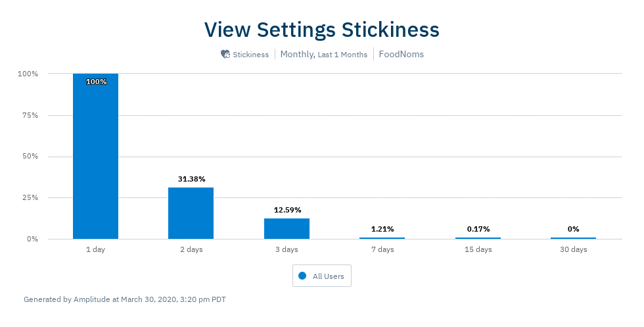
Task: Click the View Settings Stickiness title
Action: 322,30
